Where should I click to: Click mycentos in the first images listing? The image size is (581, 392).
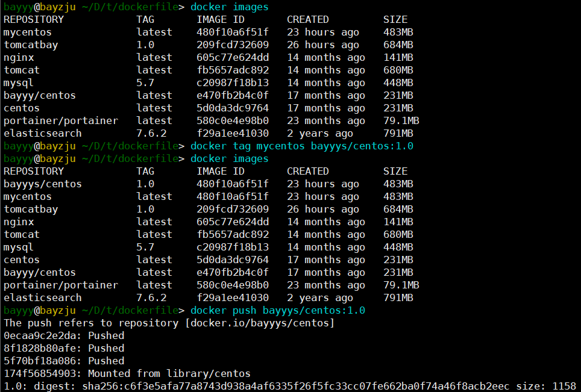tap(27, 33)
